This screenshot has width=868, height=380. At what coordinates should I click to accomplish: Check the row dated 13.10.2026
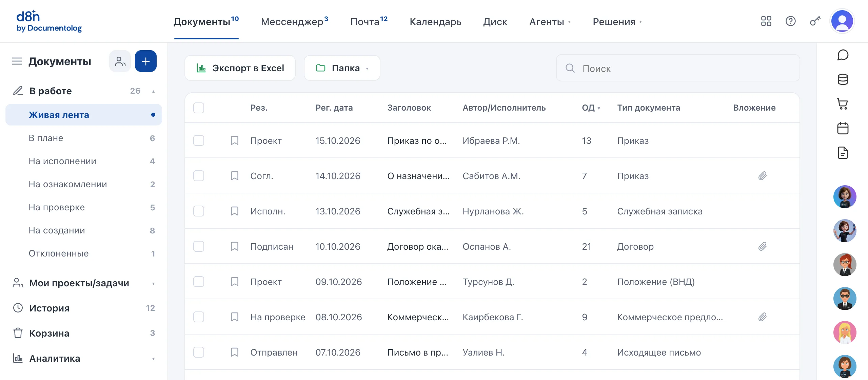(199, 211)
